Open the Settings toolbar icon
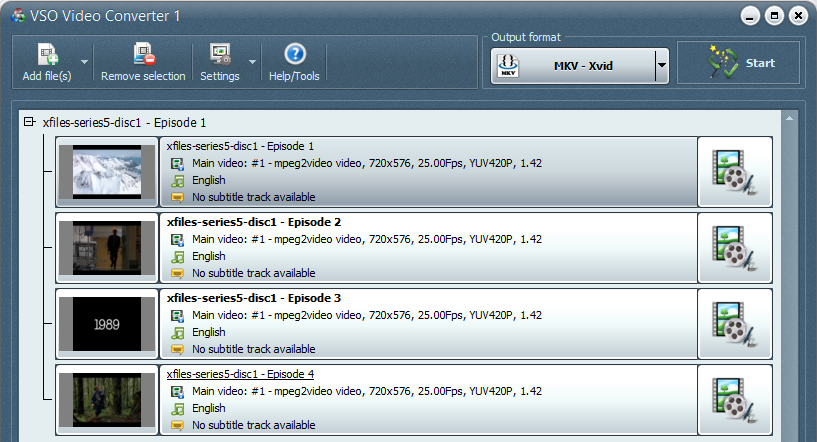Image resolution: width=817 pixels, height=442 pixels. coord(220,54)
